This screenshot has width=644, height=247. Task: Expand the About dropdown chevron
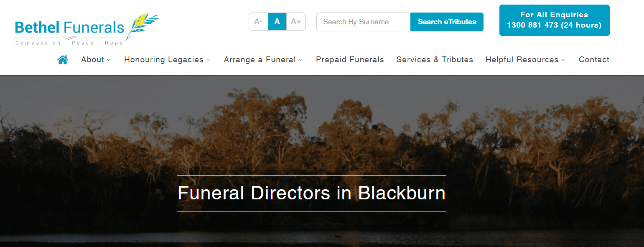click(x=109, y=60)
